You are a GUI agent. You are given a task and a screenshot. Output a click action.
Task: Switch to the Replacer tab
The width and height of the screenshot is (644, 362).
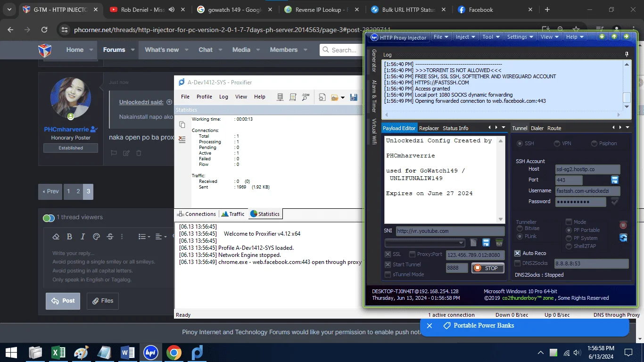tap(429, 128)
